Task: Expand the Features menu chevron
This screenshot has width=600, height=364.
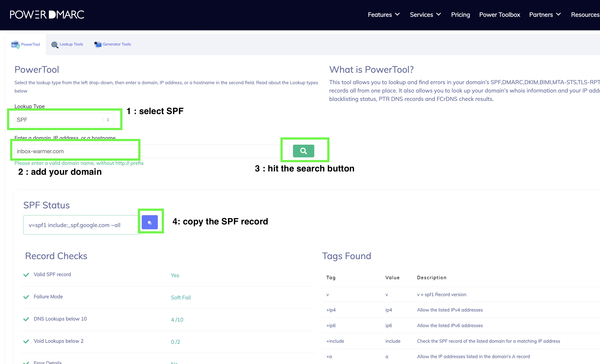Action: (397, 14)
